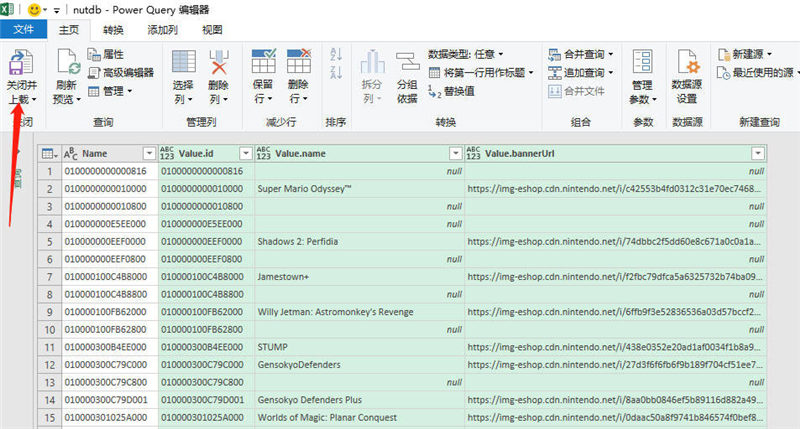
Task: Click the Group By (分组依据) icon
Action: [x=407, y=63]
